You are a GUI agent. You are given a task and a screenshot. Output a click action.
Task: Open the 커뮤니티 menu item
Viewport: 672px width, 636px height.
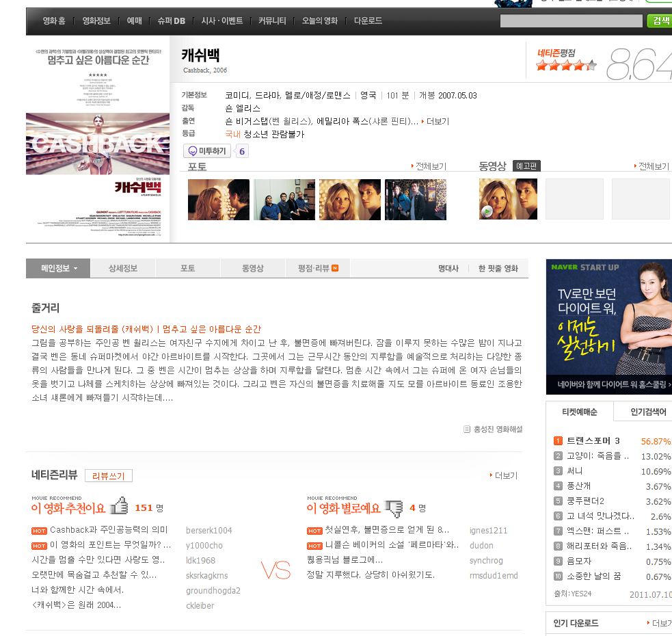click(x=271, y=21)
